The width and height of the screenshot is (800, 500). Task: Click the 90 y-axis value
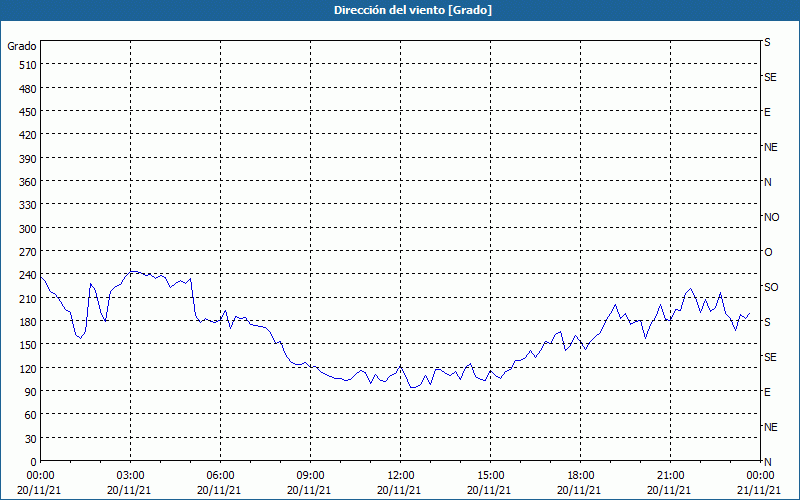(30, 392)
